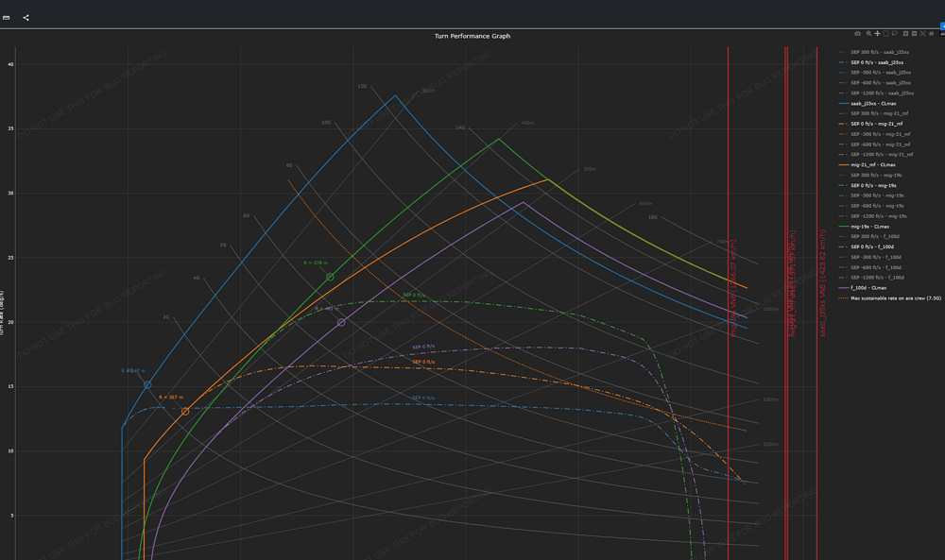945x560 pixels.
Task: Download plot as PNG camera icon
Action: [858, 34]
